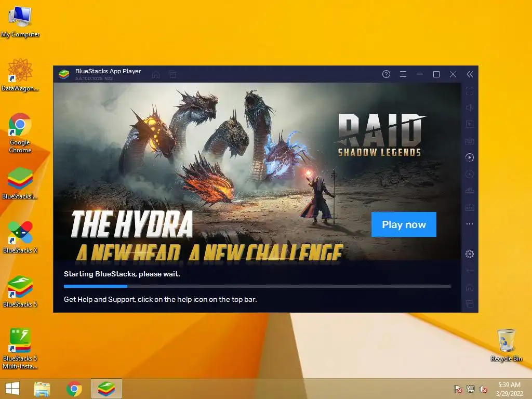
Task: Select the Recycle Bin icon
Action: [x=506, y=345]
